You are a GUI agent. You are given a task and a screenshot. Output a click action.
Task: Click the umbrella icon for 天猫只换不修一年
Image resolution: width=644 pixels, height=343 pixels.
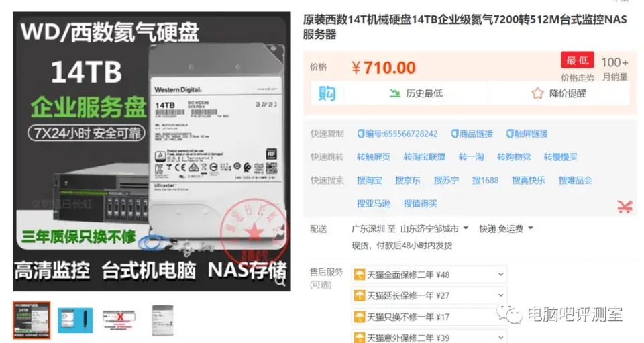tap(360, 317)
